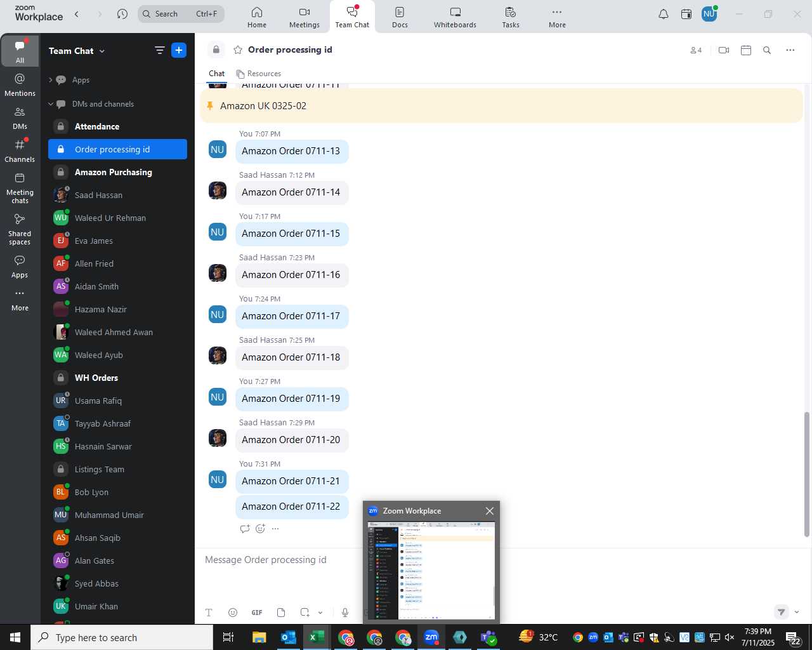The image size is (812, 650).
Task: Open the NU profile avatar in the title bar
Action: click(709, 13)
